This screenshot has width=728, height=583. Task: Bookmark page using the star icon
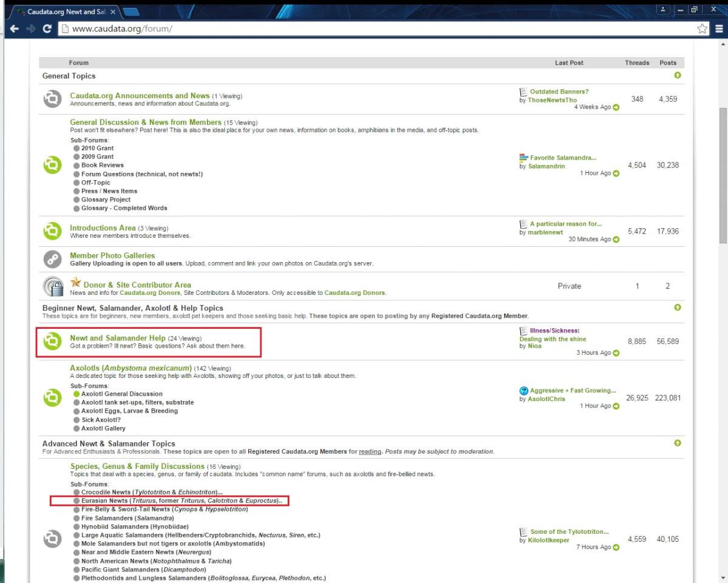point(702,29)
